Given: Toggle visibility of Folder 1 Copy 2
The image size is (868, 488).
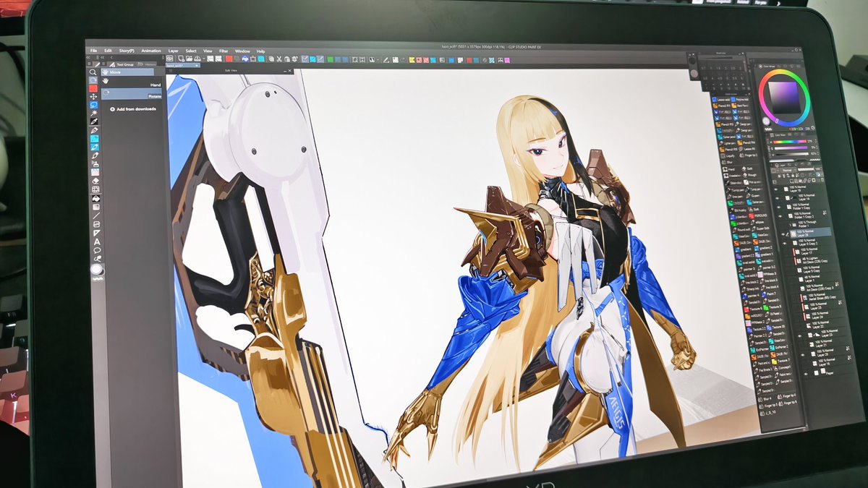Looking at the screenshot, I should [780, 216].
